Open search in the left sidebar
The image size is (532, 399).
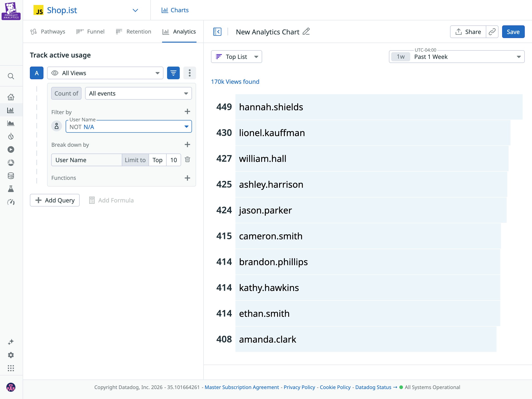click(x=11, y=76)
